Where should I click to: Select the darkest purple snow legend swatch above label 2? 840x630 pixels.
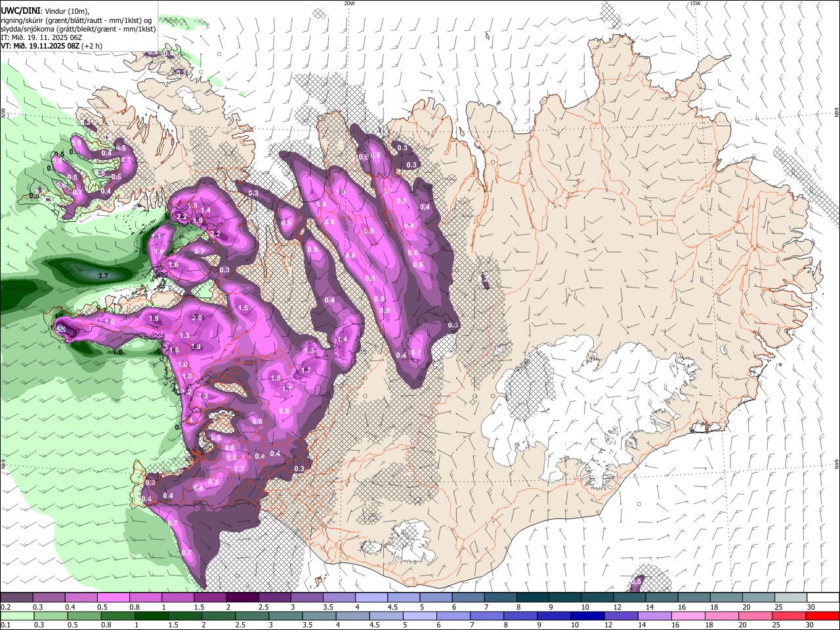click(242, 598)
